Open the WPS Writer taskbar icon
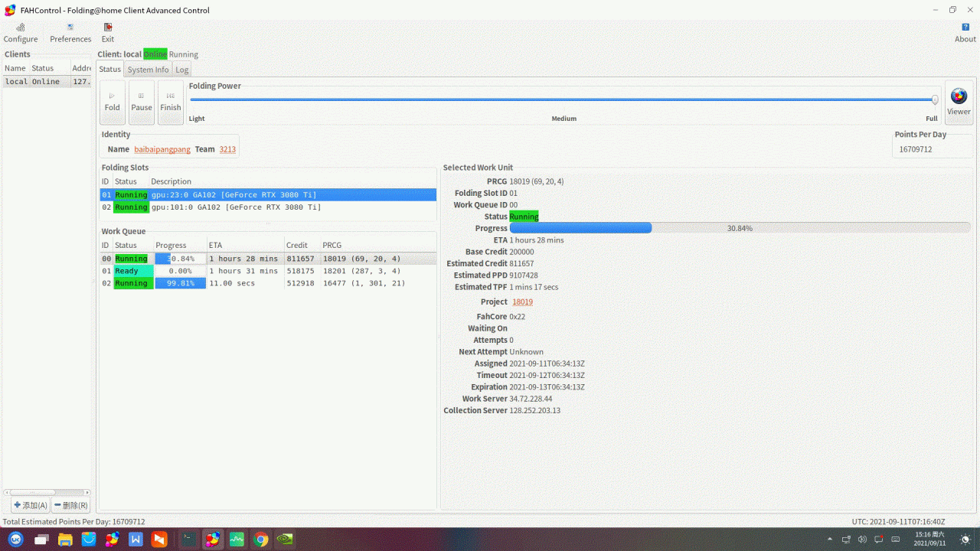 pos(136,539)
